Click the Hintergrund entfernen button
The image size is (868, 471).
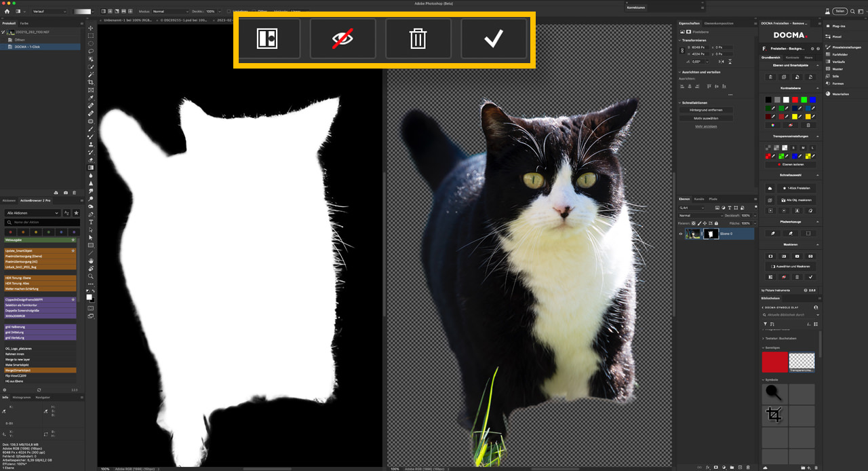(x=706, y=109)
